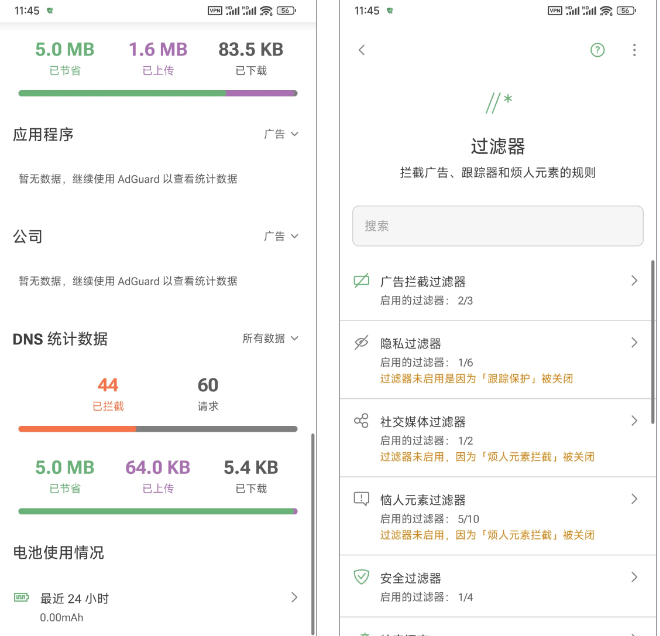Open the 广告 dropdown beside 公司
This screenshot has height=636, width=660.
click(281, 236)
